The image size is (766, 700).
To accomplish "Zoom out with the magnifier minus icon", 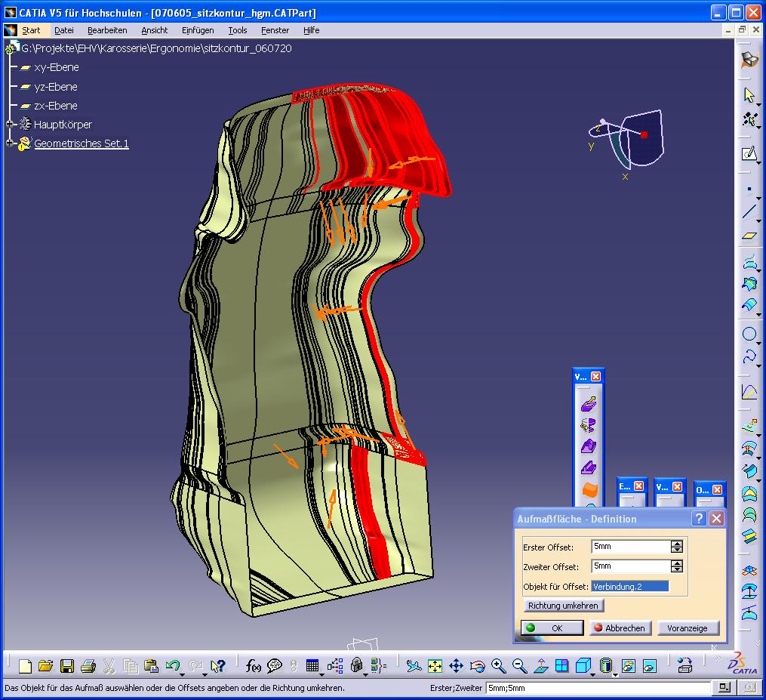I will click(519, 666).
